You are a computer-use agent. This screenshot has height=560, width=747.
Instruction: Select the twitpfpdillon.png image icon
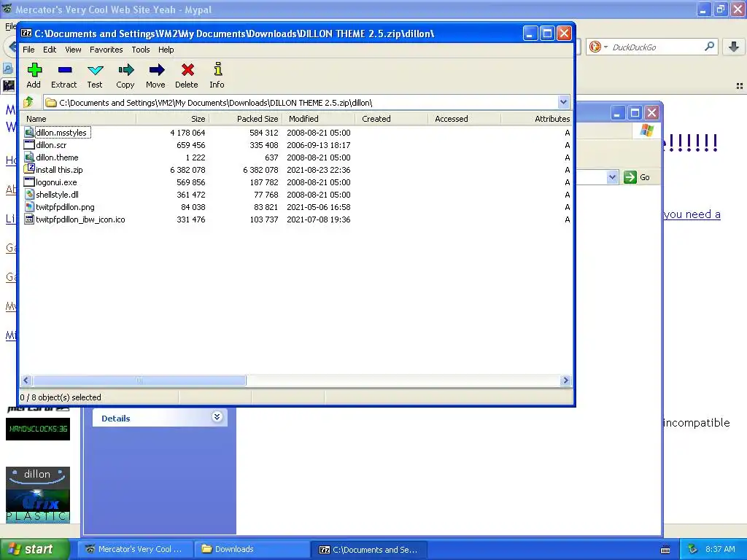pos(29,206)
